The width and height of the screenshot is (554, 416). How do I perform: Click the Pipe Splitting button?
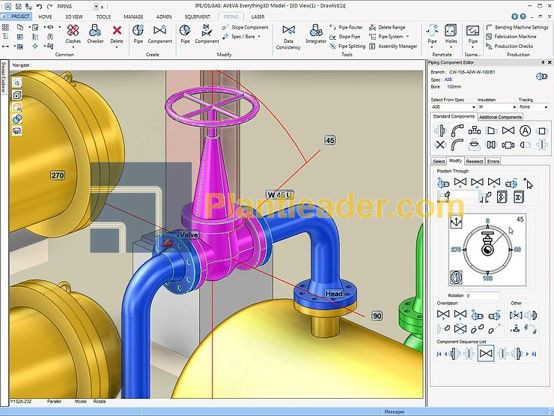coord(348,46)
